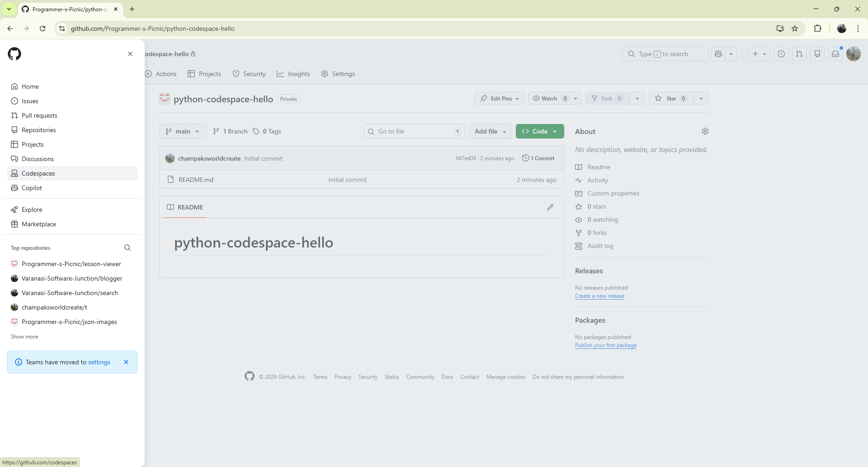Open the README.md file
The height and width of the screenshot is (467, 868).
pyautogui.click(x=196, y=180)
